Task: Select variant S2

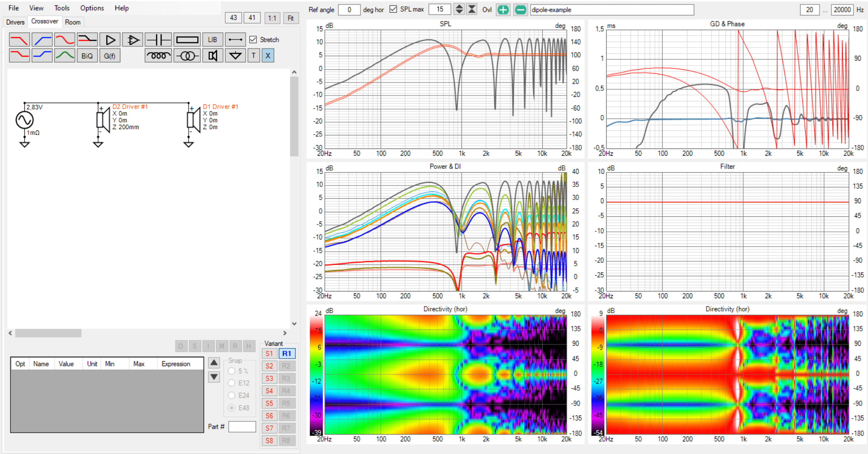Action: [x=269, y=366]
